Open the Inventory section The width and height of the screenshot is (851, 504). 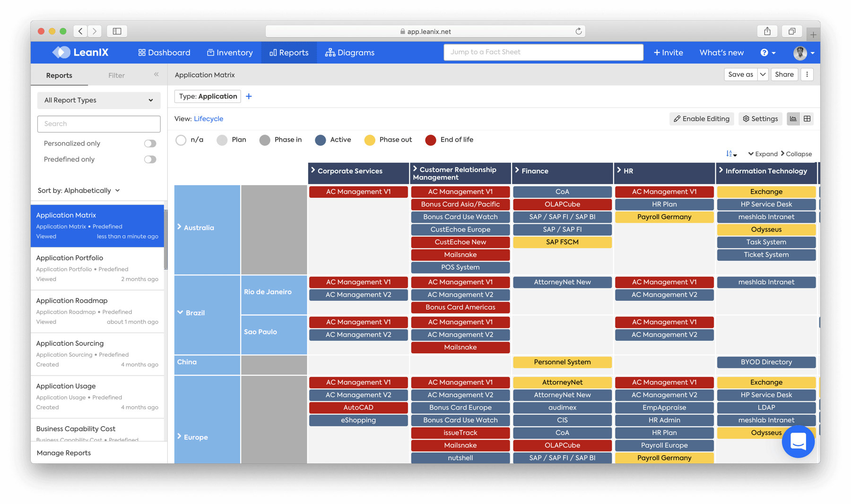click(230, 52)
